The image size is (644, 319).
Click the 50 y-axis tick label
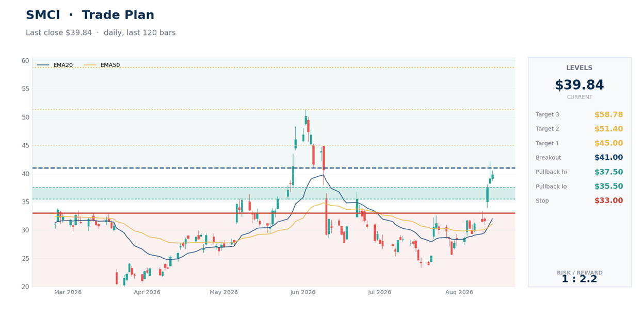(25, 117)
